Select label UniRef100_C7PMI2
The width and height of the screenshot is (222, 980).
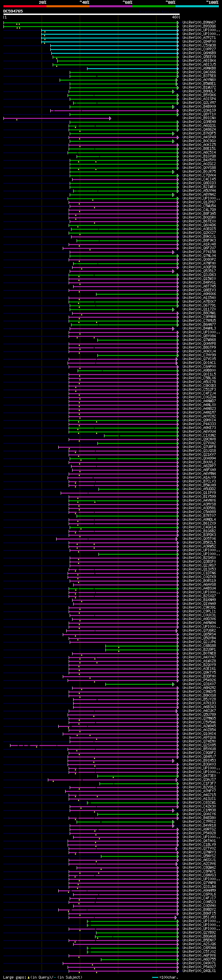[199, 821]
